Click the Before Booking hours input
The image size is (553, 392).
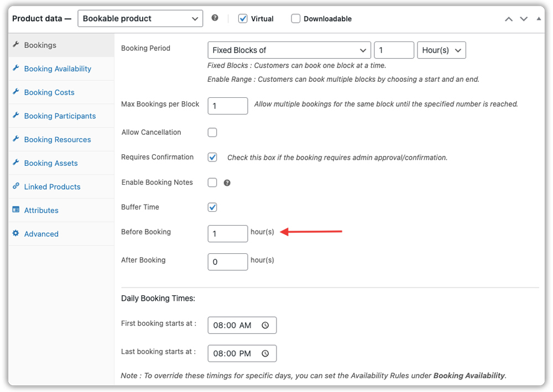coord(227,234)
